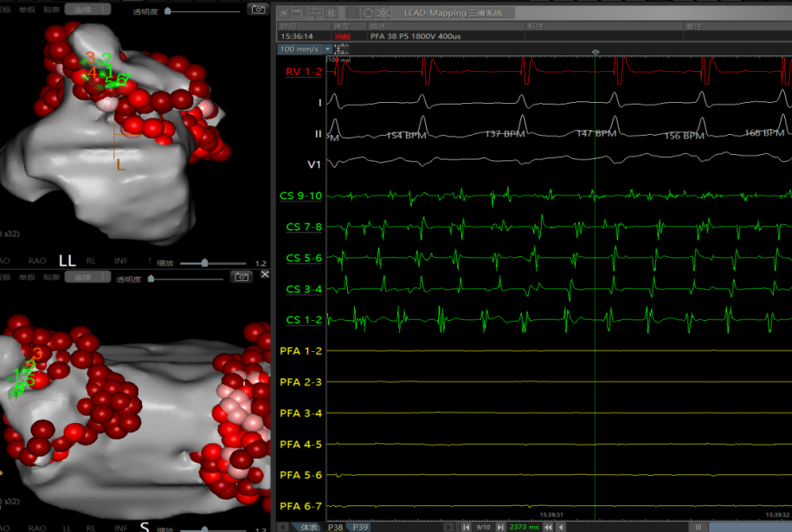Click the snowflake-shaped icon in the top toolbar
The image size is (792, 532).
[384, 13]
